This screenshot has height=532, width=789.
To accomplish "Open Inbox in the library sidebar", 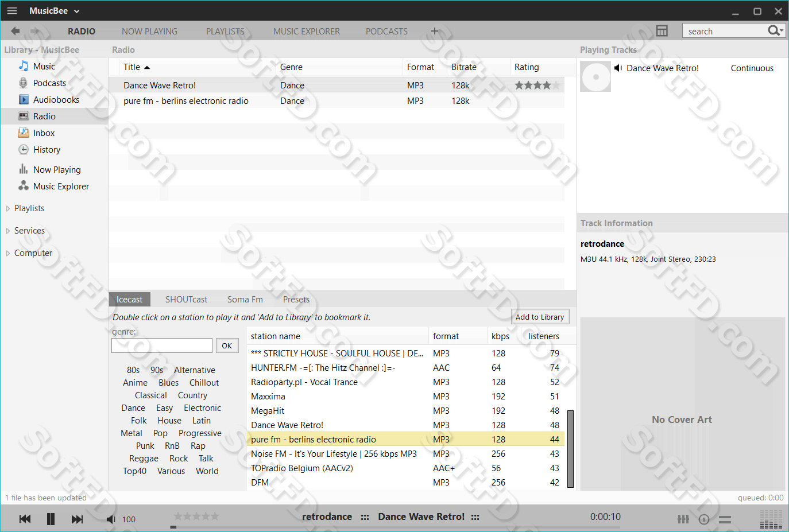I will 44,133.
